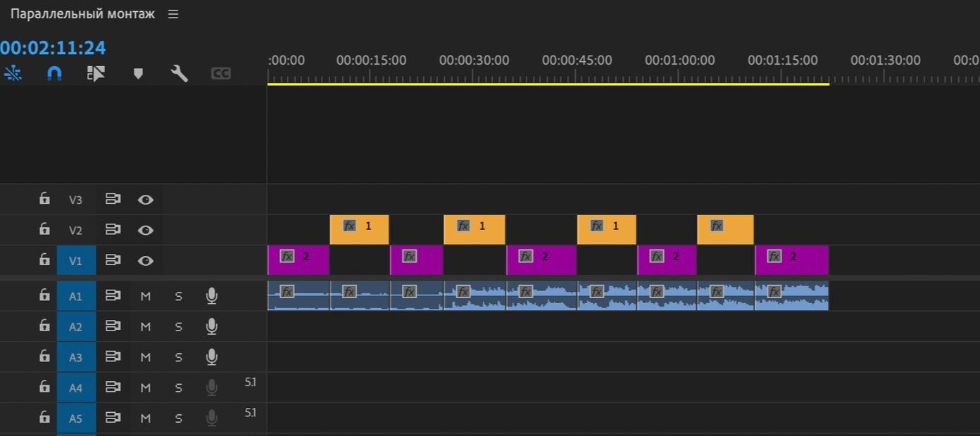This screenshot has height=436, width=980.
Task: Toggle A2 track targeting
Action: click(75, 327)
